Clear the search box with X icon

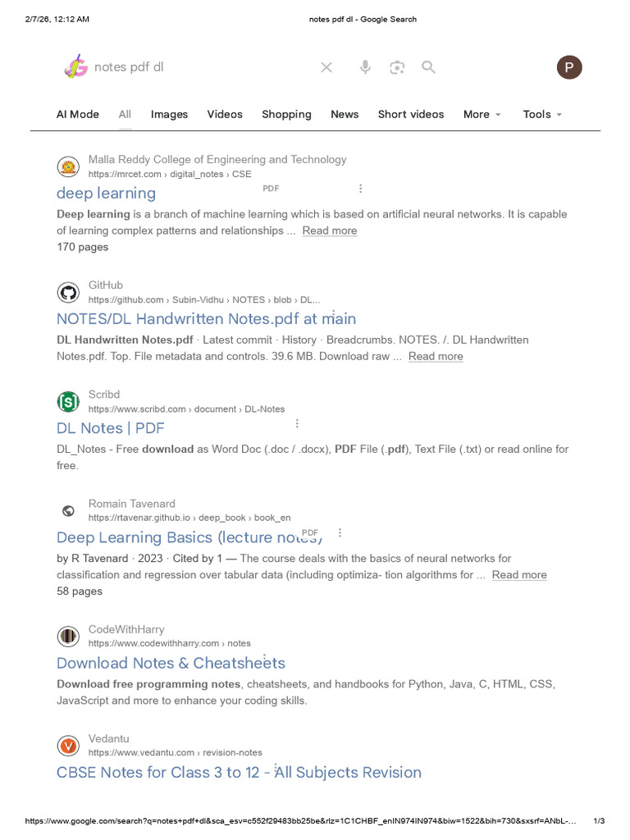point(326,67)
